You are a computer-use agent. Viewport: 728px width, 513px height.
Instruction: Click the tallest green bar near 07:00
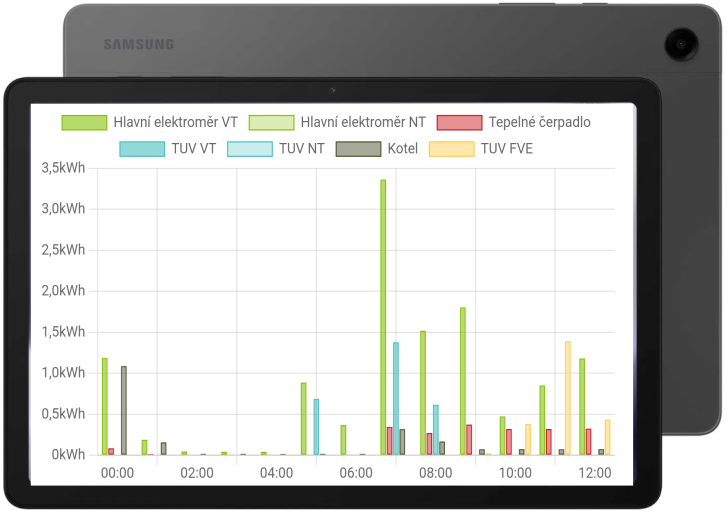pyautogui.click(x=383, y=317)
